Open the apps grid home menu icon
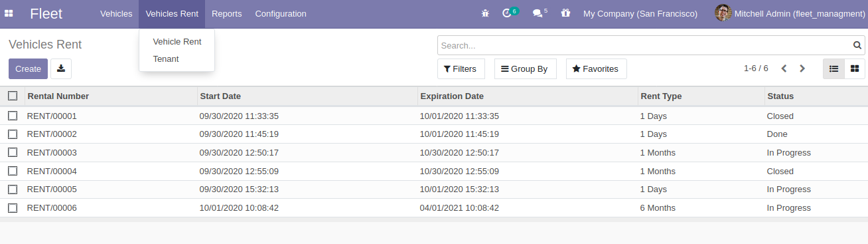This screenshot has height=244, width=868. (9, 14)
